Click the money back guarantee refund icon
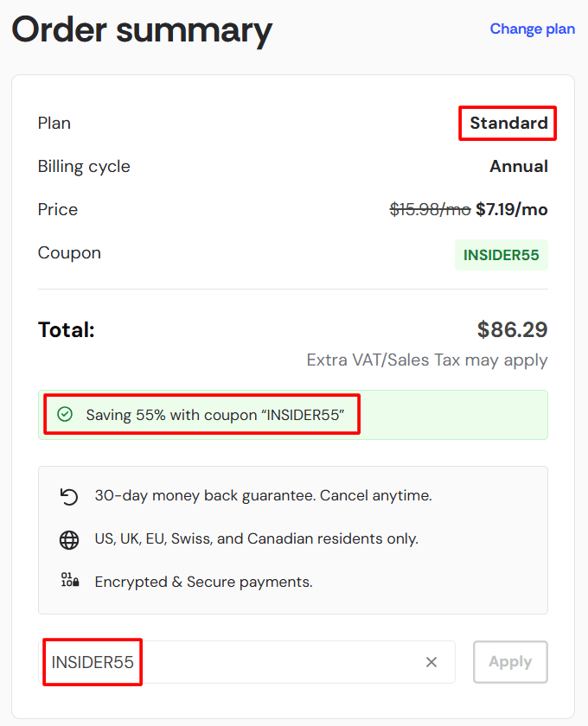The image size is (588, 726). 69,496
